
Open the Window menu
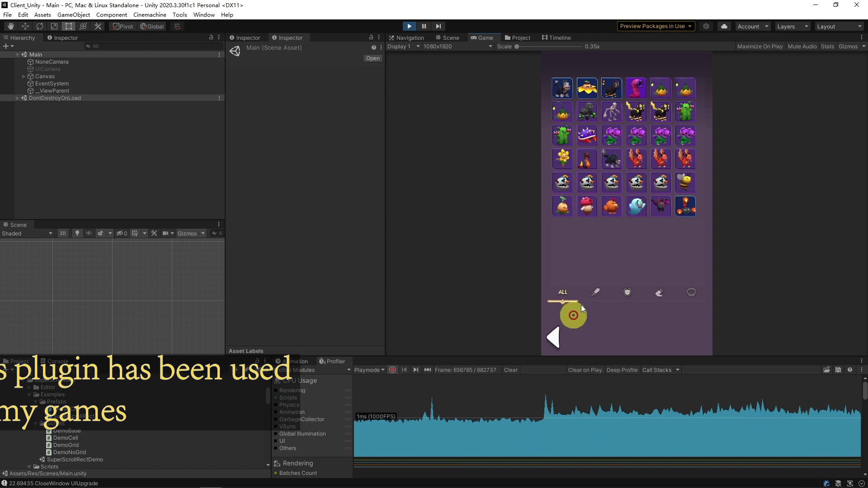click(204, 14)
